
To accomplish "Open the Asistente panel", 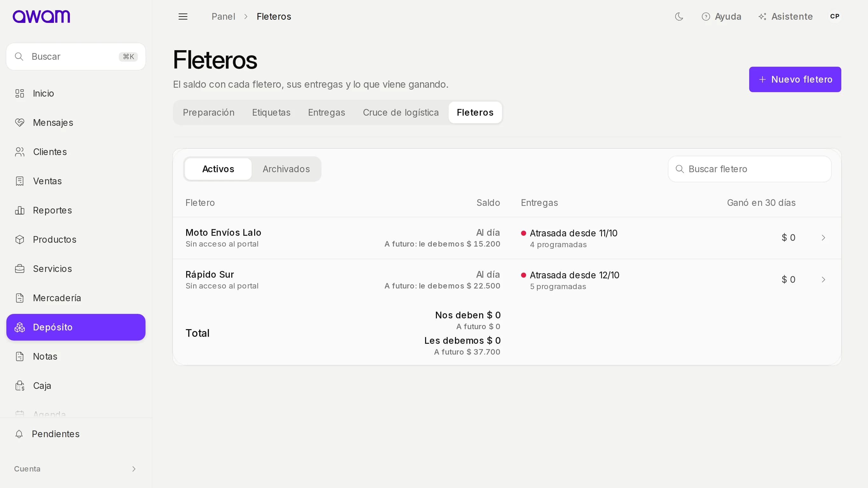I will [785, 17].
